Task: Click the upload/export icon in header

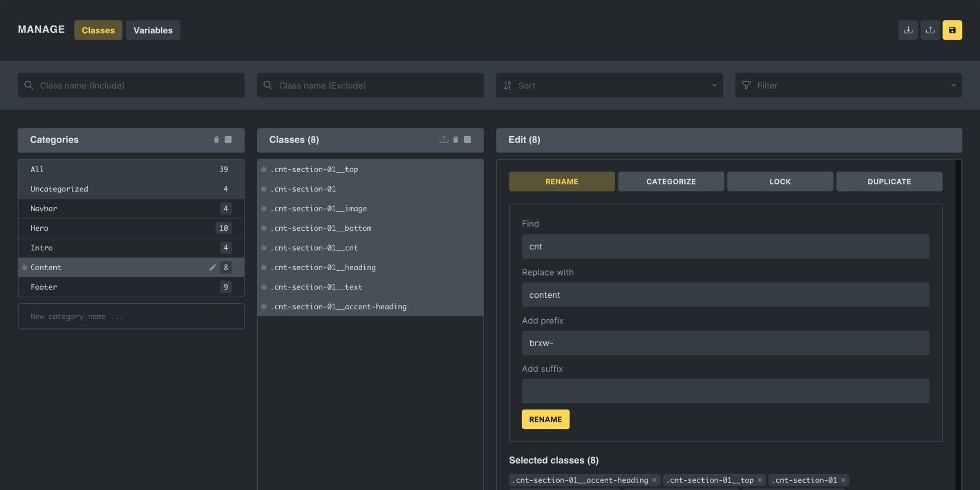Action: [930, 30]
